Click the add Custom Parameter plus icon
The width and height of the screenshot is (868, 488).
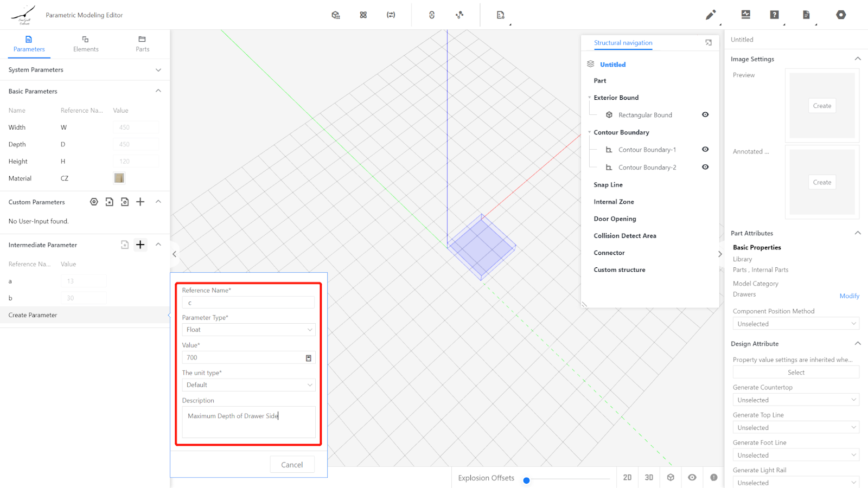pos(140,202)
